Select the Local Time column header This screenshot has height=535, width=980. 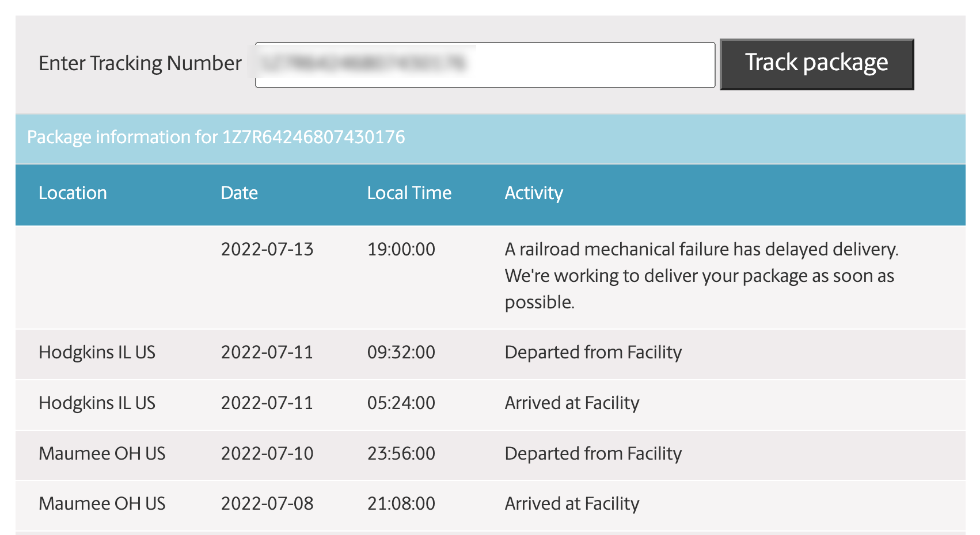409,193
